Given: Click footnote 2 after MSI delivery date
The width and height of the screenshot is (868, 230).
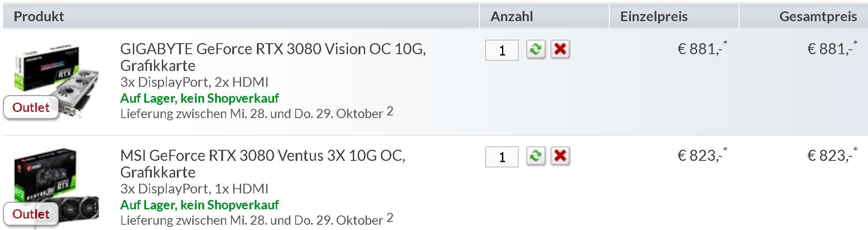Looking at the screenshot, I should pos(390,218).
